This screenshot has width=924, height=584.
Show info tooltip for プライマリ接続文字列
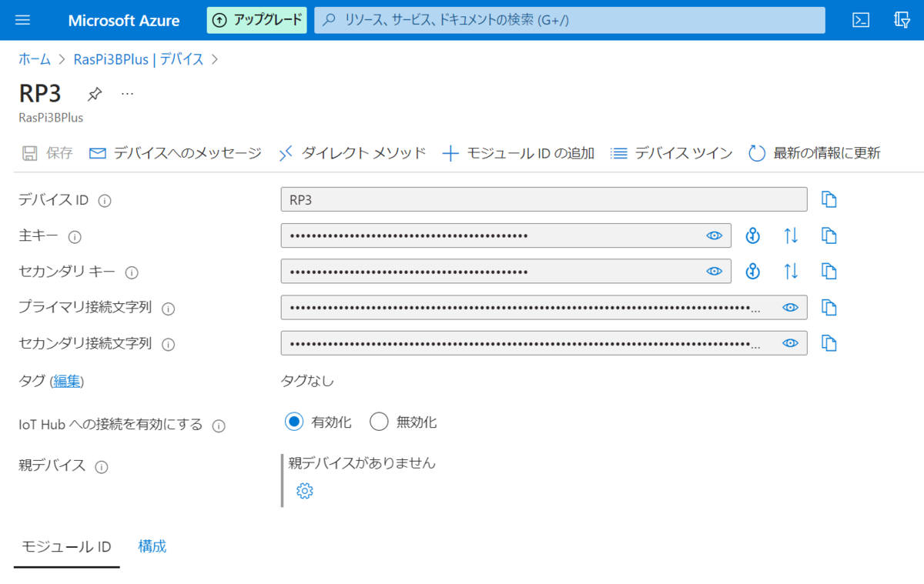pos(169,309)
